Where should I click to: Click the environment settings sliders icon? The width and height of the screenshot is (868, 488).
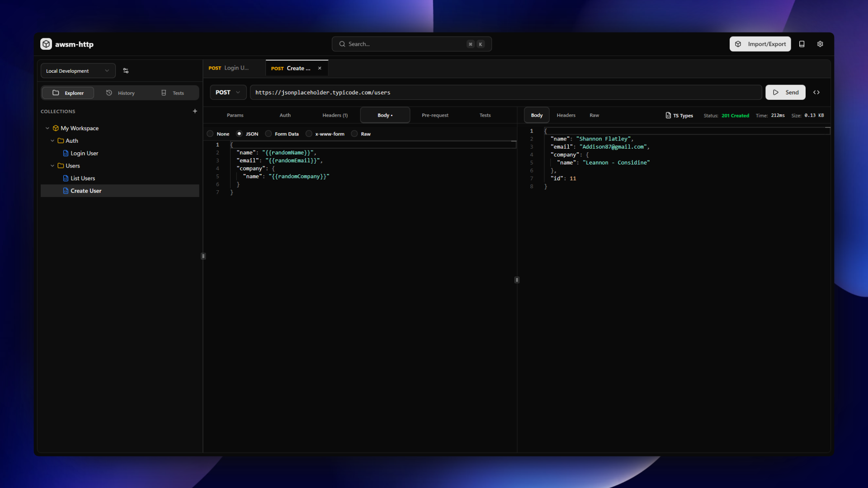(126, 71)
